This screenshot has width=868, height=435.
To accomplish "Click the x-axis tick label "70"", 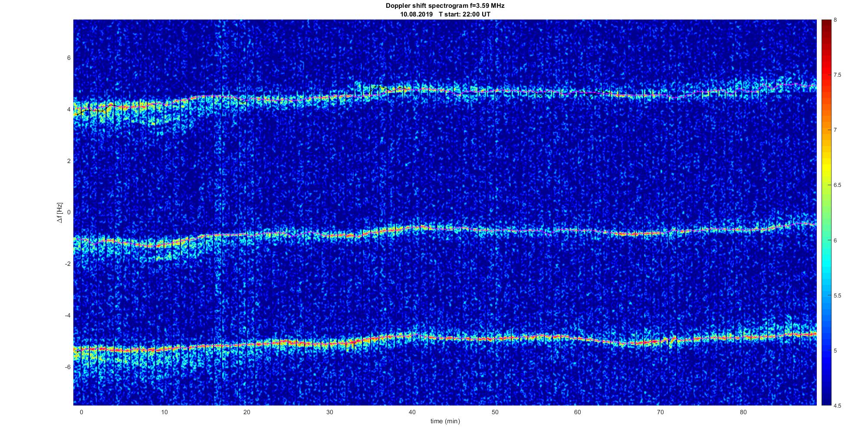I will click(660, 412).
